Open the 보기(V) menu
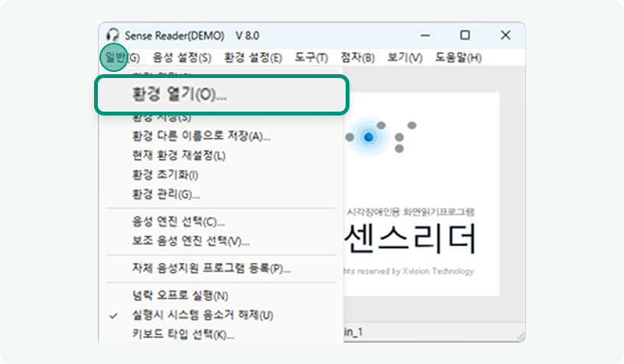The image size is (624, 364). pyautogui.click(x=405, y=57)
